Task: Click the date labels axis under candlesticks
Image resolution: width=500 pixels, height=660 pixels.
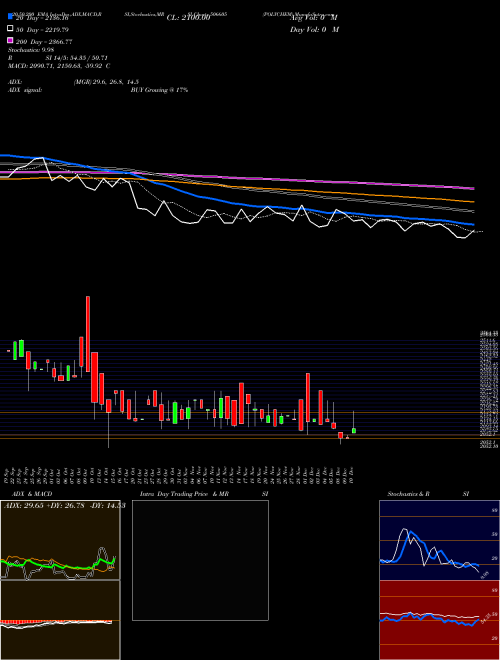Action: 180,475
